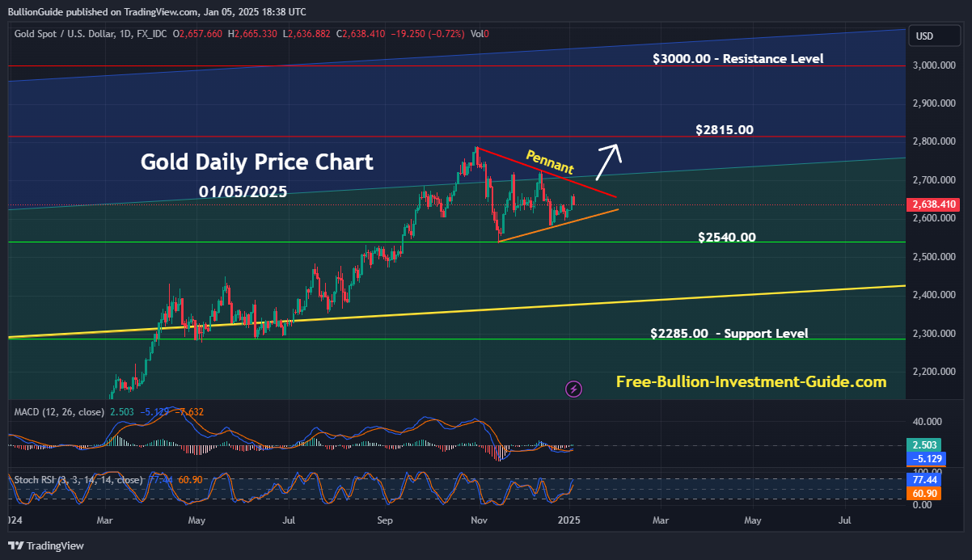The height and width of the screenshot is (560, 972).
Task: Click the purple lightning bolt event icon
Action: click(574, 389)
